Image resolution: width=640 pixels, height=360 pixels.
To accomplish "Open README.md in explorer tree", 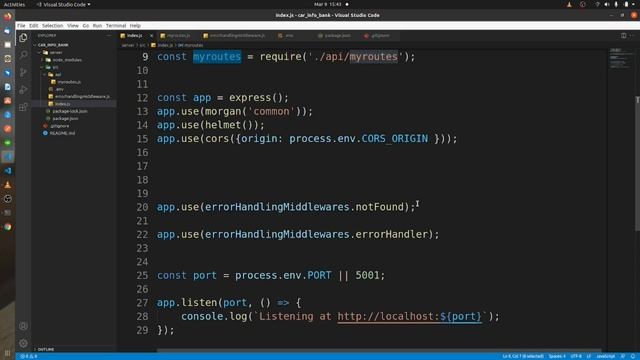I will [x=62, y=133].
